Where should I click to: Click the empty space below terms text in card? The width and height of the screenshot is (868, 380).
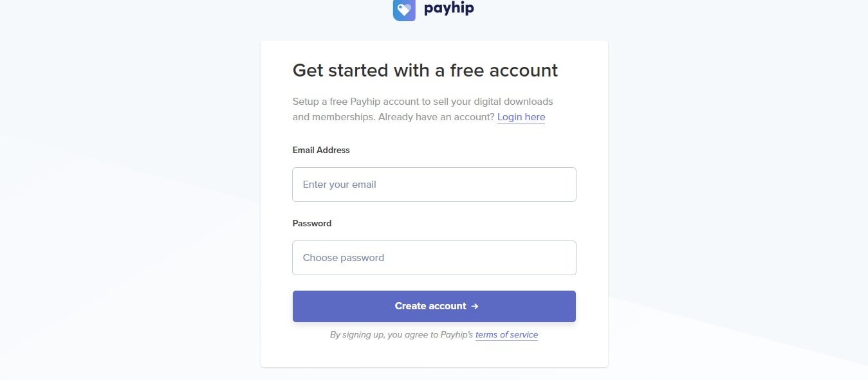434,355
